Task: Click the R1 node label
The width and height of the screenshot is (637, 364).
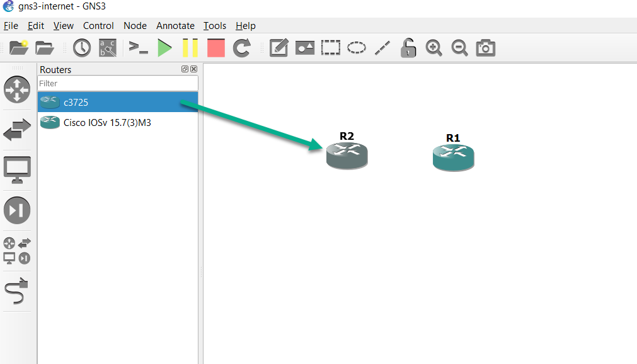Action: pyautogui.click(x=453, y=138)
